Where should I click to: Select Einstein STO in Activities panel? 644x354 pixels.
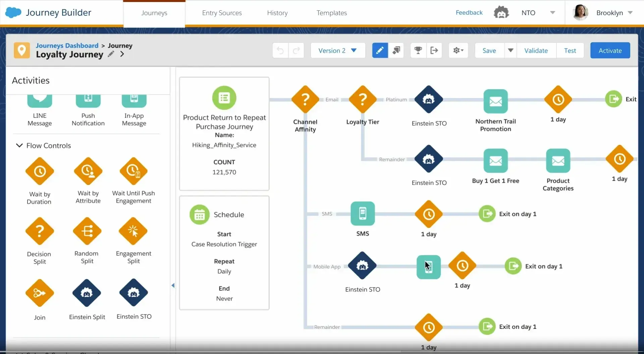point(133,293)
